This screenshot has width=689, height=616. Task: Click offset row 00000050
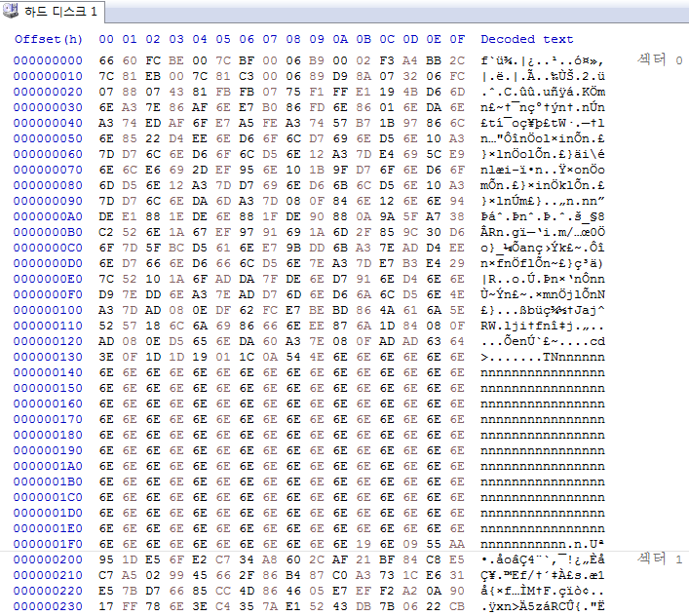click(x=48, y=138)
